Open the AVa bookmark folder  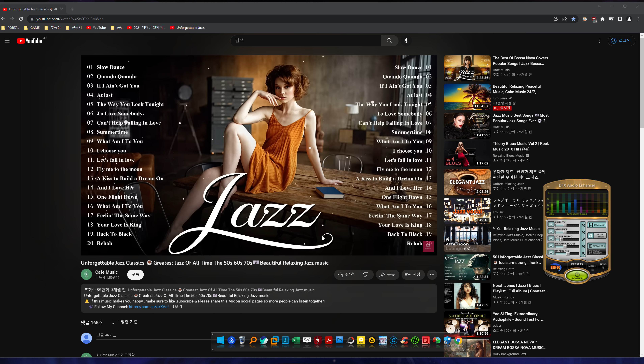117,28
